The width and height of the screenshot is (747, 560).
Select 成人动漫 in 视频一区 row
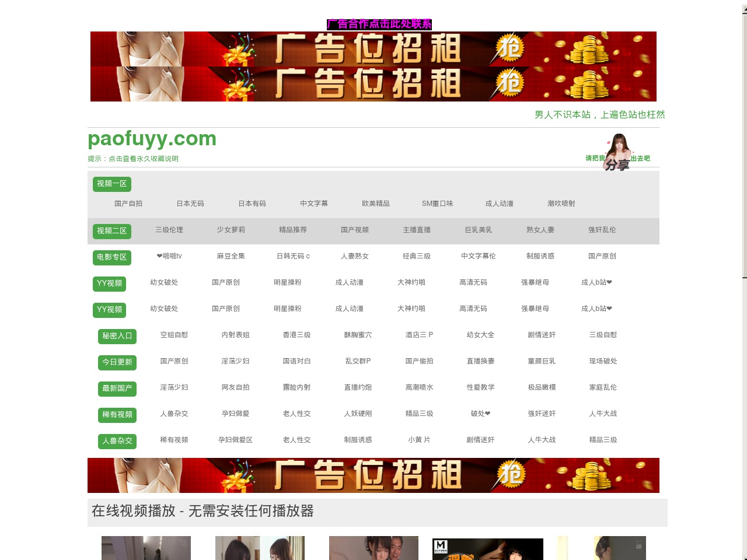[x=500, y=204]
